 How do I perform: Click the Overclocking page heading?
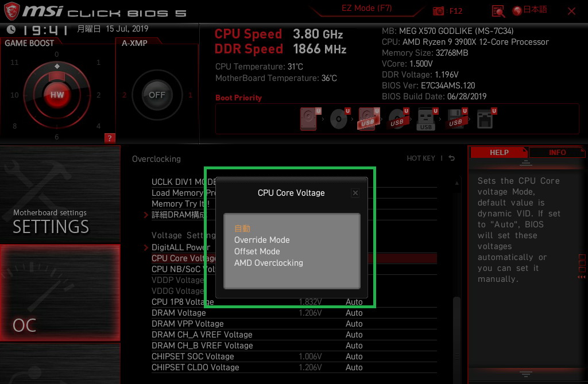(x=156, y=159)
